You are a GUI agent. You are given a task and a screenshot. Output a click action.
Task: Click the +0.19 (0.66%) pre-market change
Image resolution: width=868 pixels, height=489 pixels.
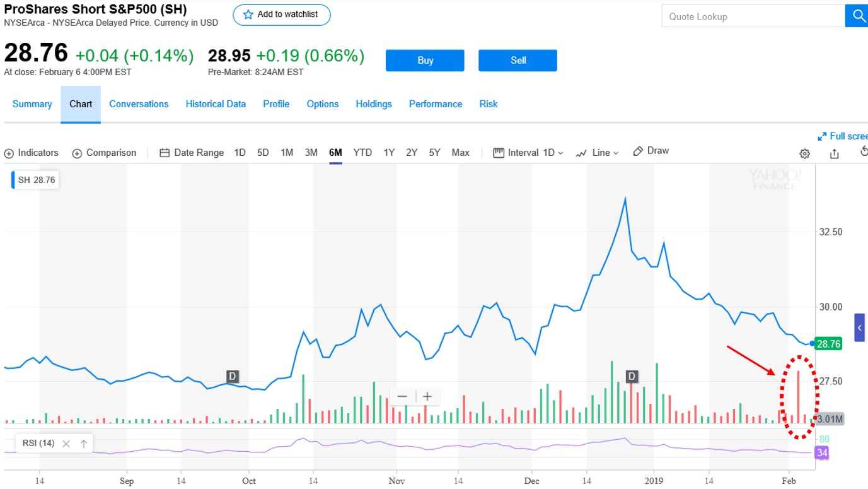[x=310, y=56]
